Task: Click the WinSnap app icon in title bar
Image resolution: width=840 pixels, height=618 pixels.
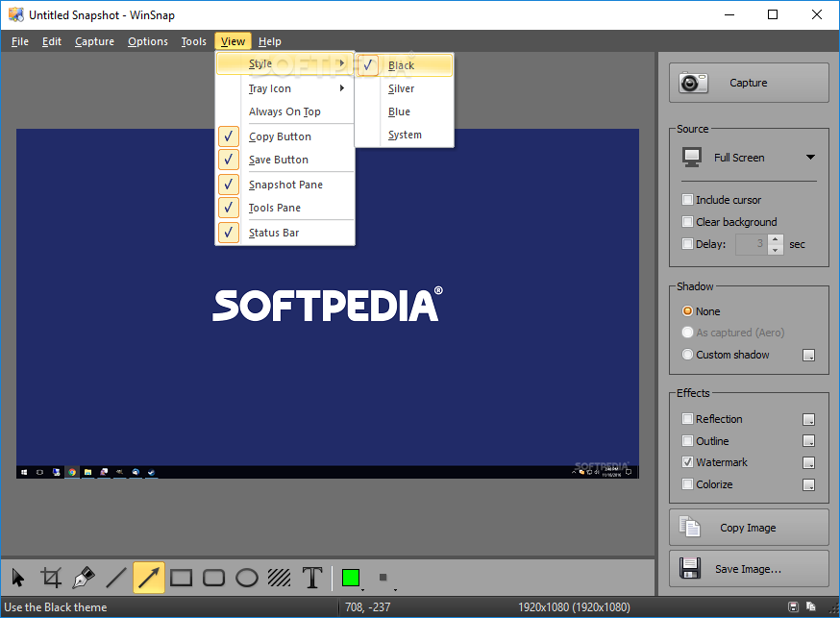Action: click(16, 15)
